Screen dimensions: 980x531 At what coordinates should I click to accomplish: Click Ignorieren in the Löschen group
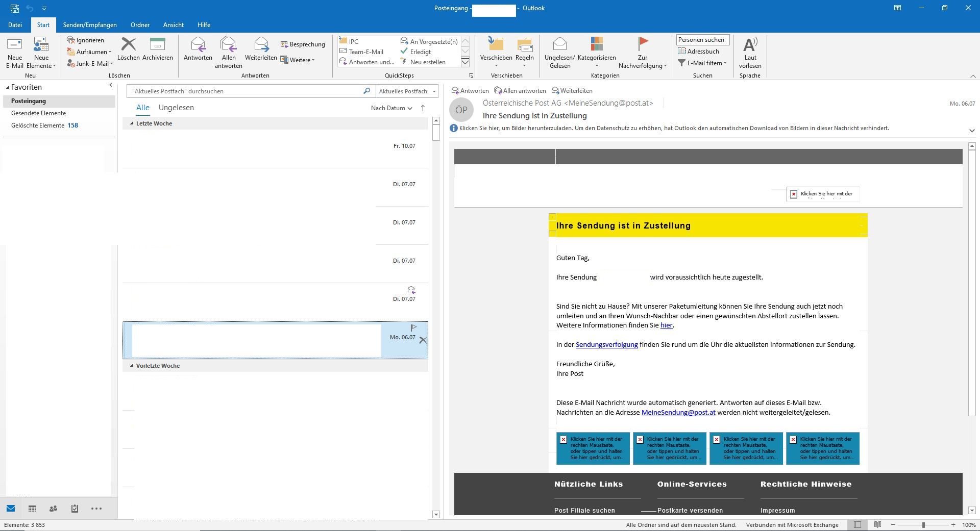tap(86, 40)
